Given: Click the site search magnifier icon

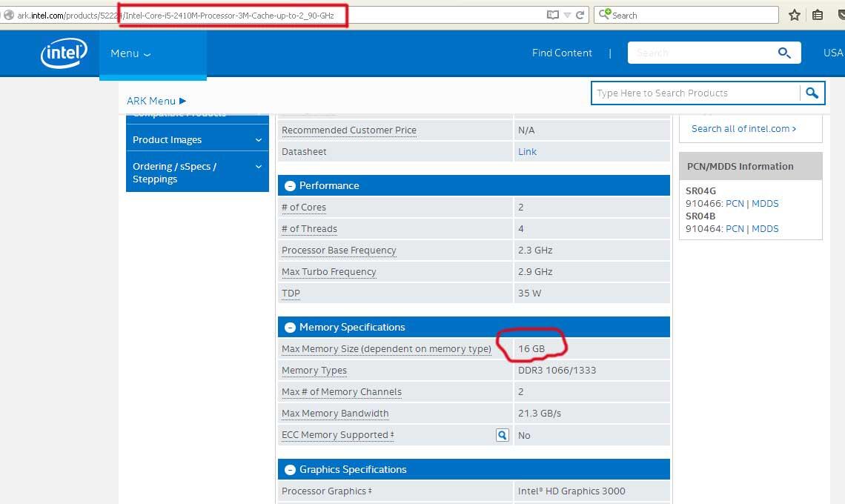Looking at the screenshot, I should click(784, 53).
